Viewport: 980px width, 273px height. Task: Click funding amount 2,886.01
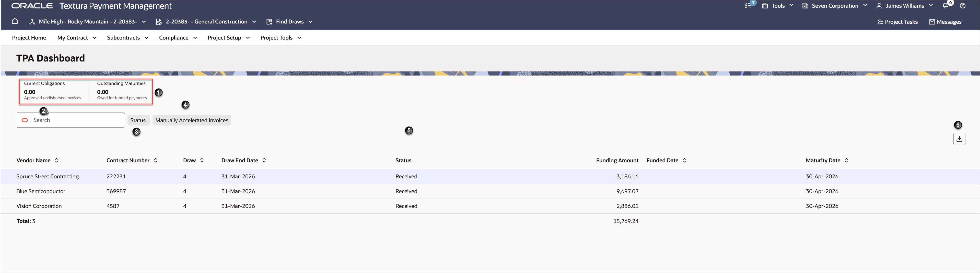(627, 206)
